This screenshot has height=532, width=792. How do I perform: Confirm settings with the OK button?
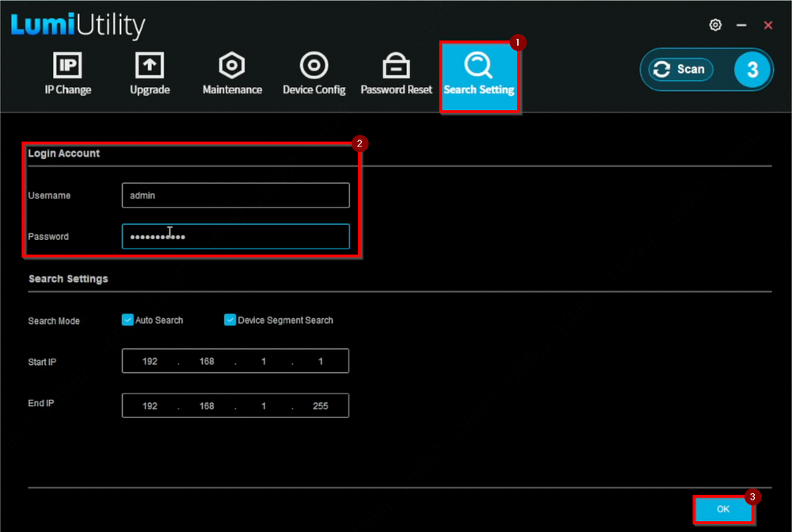coord(722,509)
